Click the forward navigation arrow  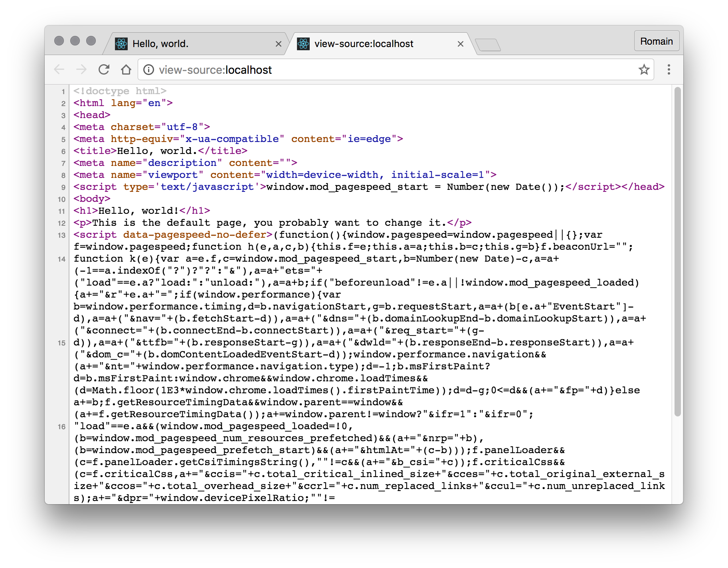81,69
